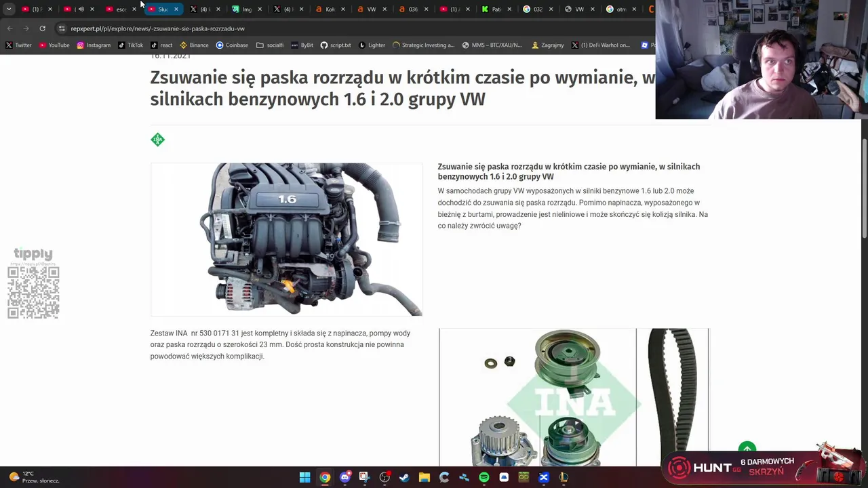Click the page vertical scrollbar thumb

coord(864,188)
